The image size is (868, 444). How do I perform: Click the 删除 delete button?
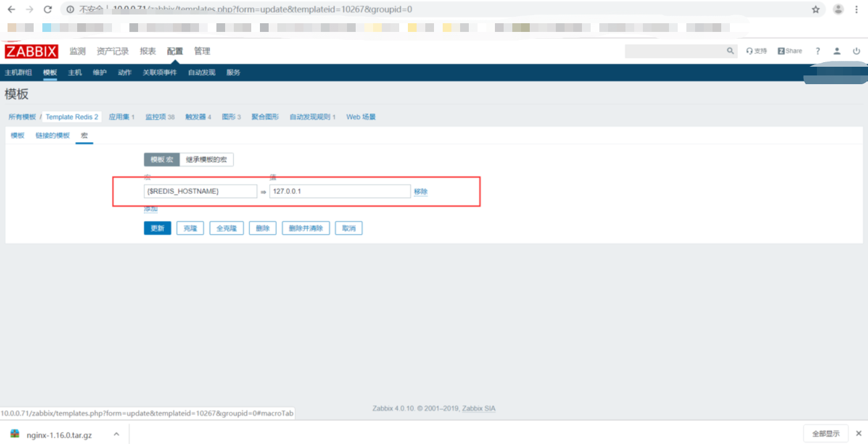263,228
